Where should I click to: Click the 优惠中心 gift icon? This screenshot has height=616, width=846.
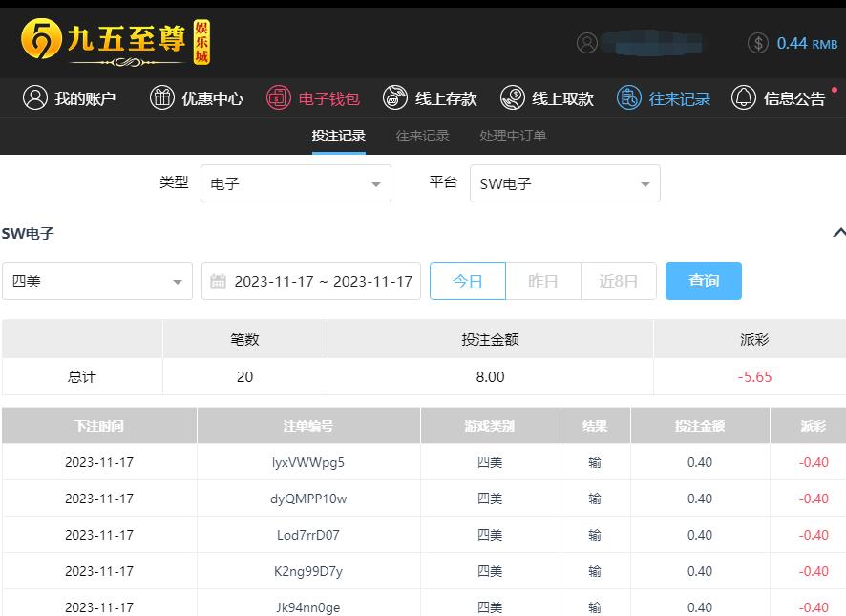162,97
